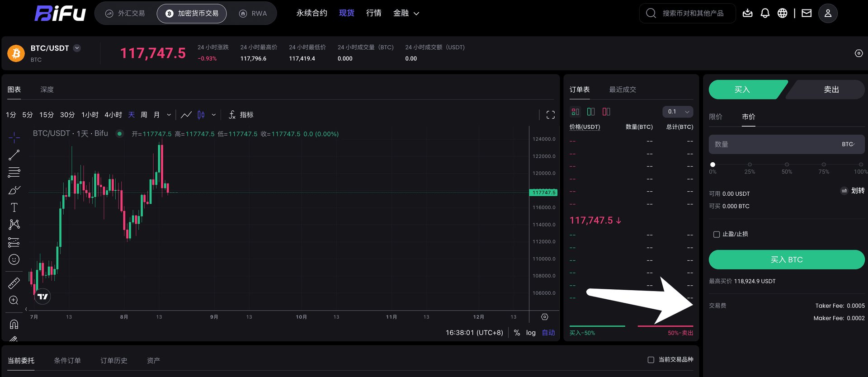Enable 止盈/止损 checkbox
The height and width of the screenshot is (377, 868).
[x=717, y=234]
